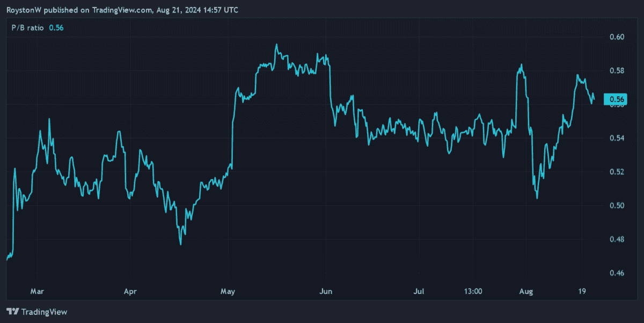This screenshot has width=644, height=323.
Task: Toggle the price scale to percentage mode
Action: (x=618, y=161)
